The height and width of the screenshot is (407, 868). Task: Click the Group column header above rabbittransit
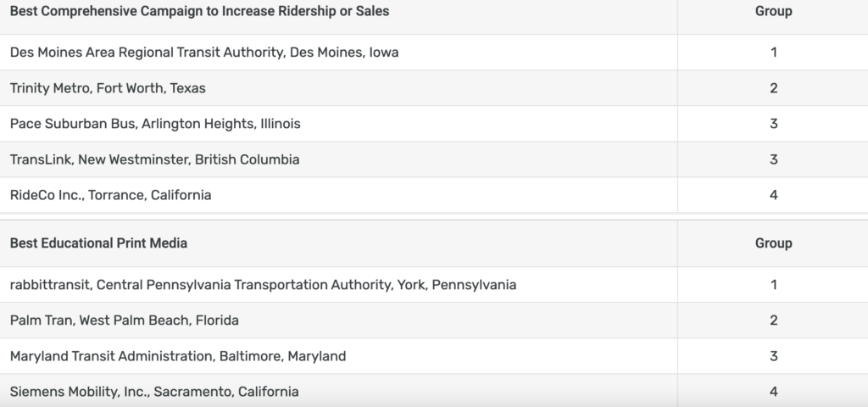tap(773, 243)
